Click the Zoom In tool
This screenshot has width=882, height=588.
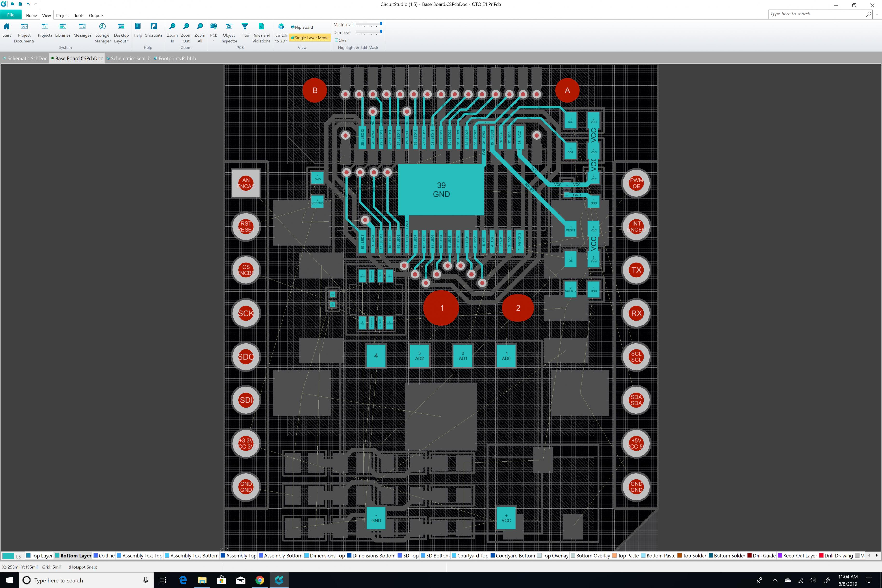pos(172,33)
